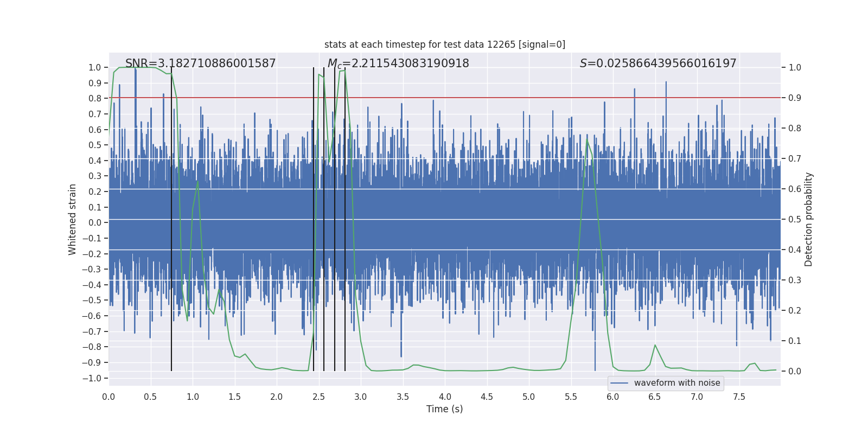The width and height of the screenshot is (868, 434).
Task: Click the red horizontal threshold line
Action: pos(488,98)
